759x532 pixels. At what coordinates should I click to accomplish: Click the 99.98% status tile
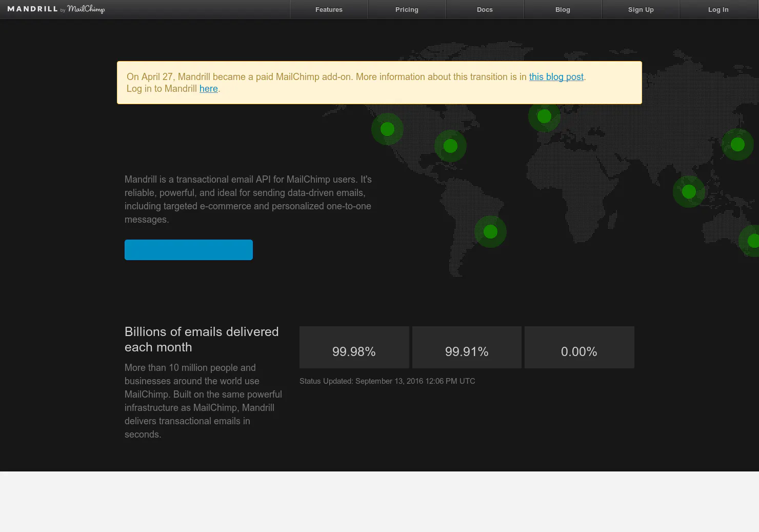(354, 347)
